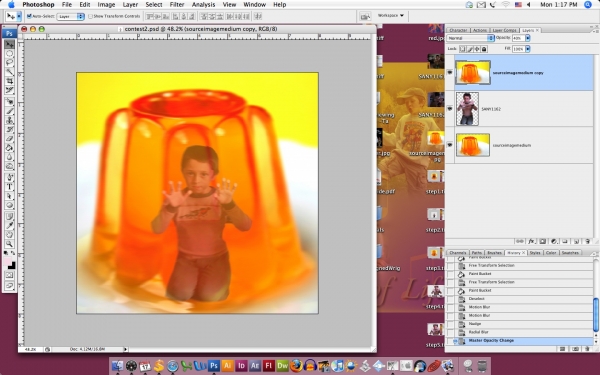Set history brush source at Radial Blur

pos(451,332)
